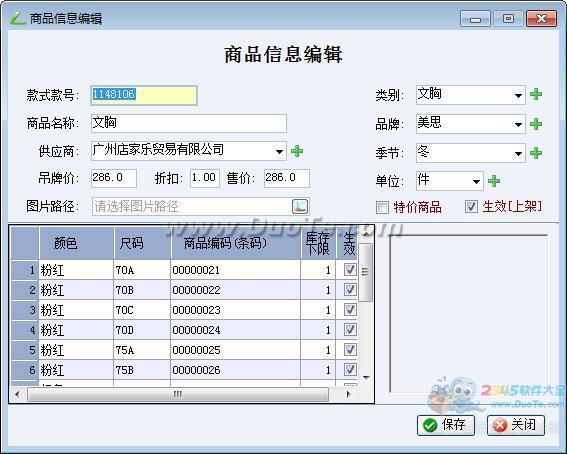
Task: Save the product with 保存 button
Action: (446, 425)
